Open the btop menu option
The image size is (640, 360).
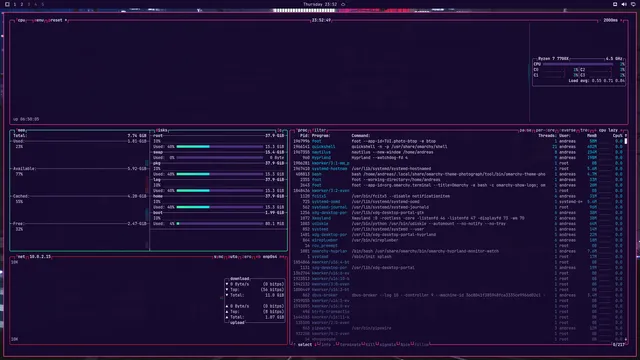(39, 20)
